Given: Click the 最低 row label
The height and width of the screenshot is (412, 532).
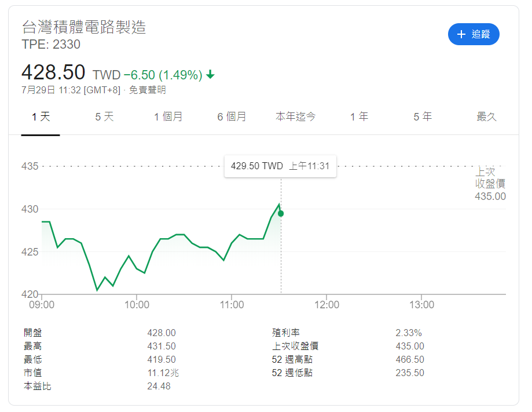Looking at the screenshot, I should point(32,359).
